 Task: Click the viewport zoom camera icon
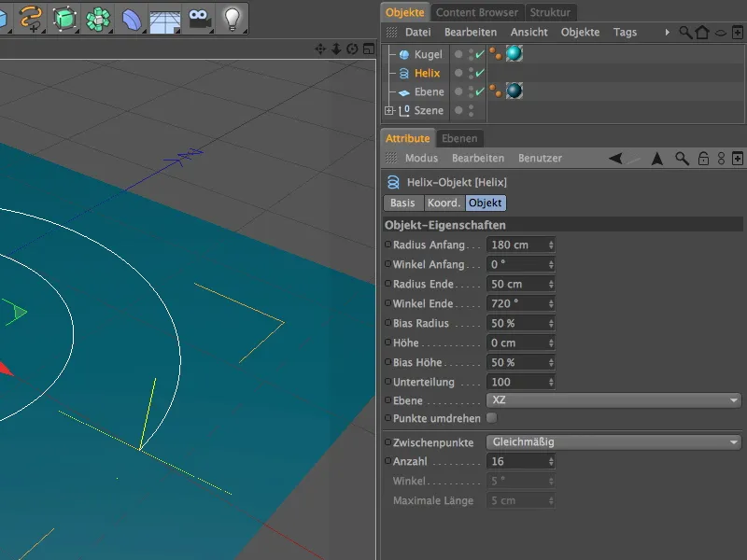[336, 49]
